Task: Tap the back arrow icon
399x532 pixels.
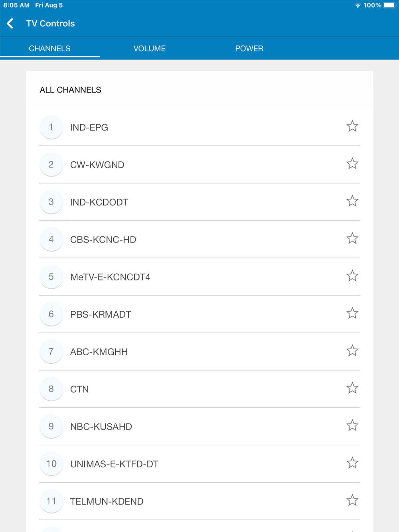Action: 11,24
